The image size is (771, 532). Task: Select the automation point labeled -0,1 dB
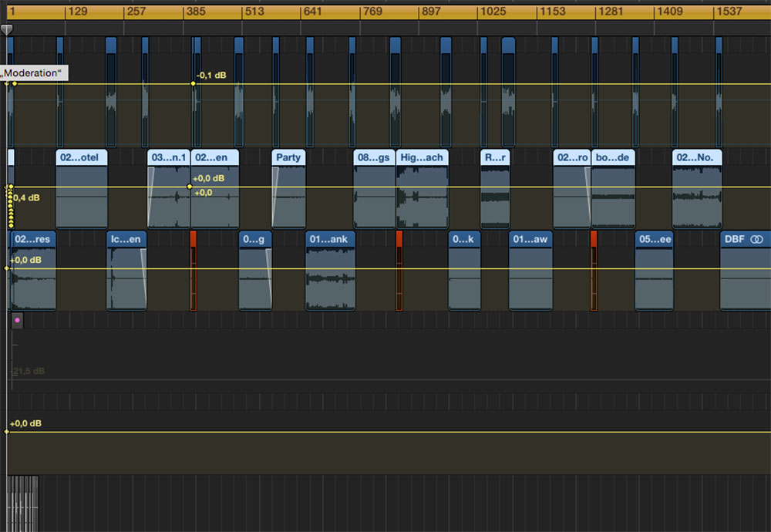point(193,83)
